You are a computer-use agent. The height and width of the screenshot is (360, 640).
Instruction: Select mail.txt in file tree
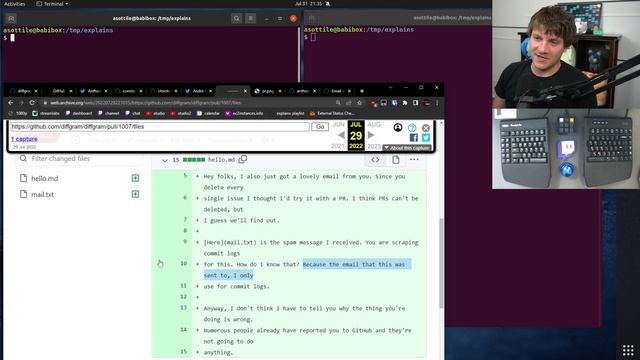point(42,194)
